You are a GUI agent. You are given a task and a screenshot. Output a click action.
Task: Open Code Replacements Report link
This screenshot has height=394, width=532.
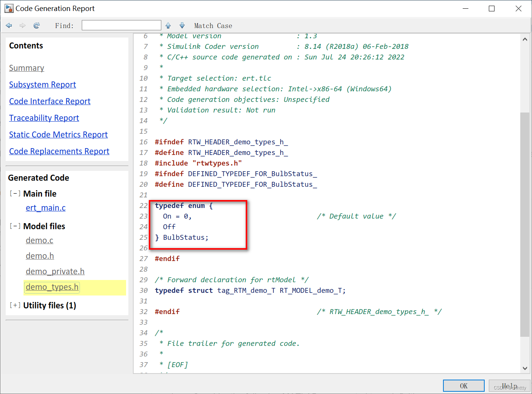point(59,152)
